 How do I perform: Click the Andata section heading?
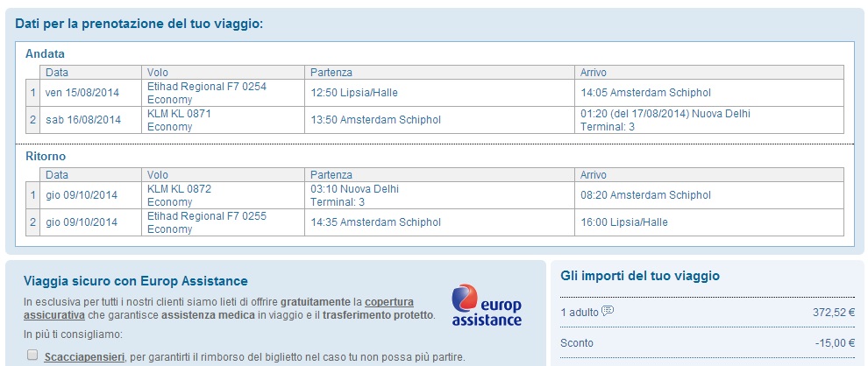coord(45,53)
